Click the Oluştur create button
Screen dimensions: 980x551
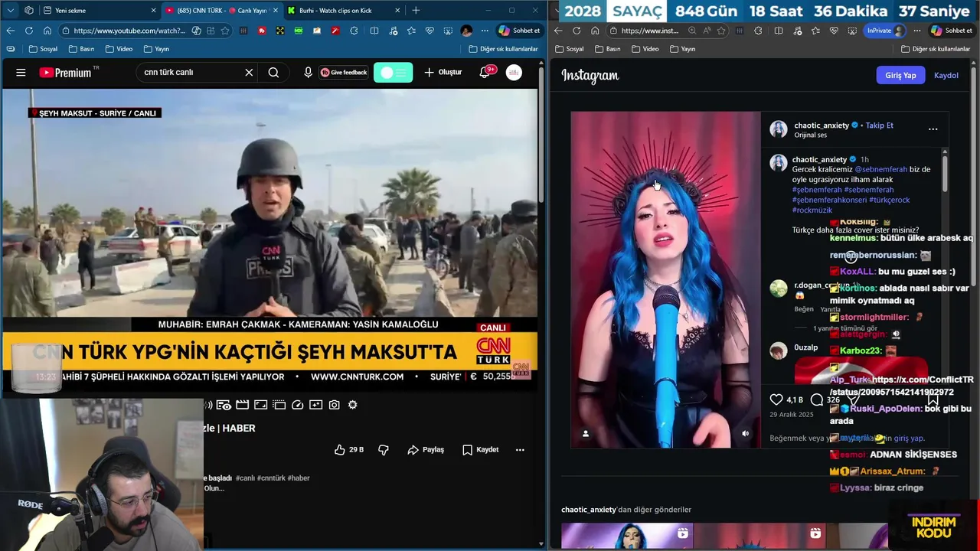pos(443,73)
